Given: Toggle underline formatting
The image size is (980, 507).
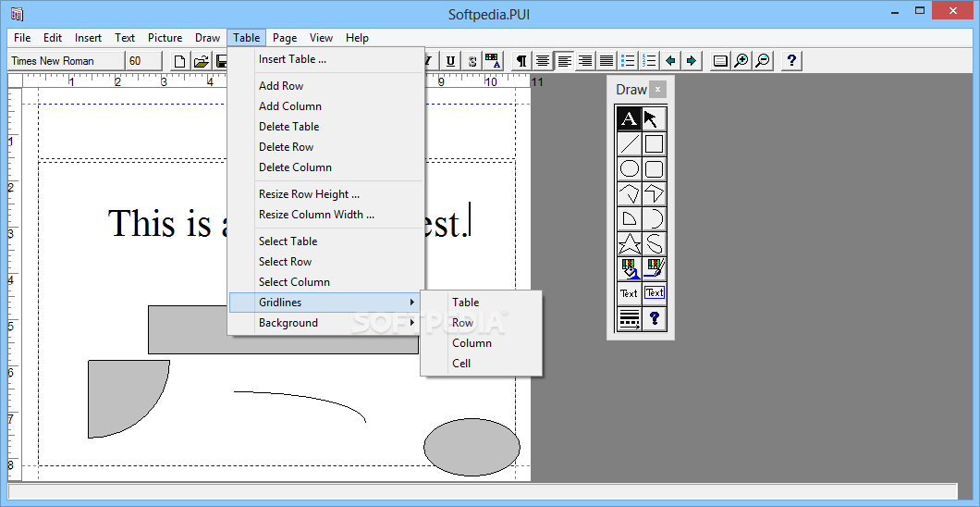Looking at the screenshot, I should (450, 61).
